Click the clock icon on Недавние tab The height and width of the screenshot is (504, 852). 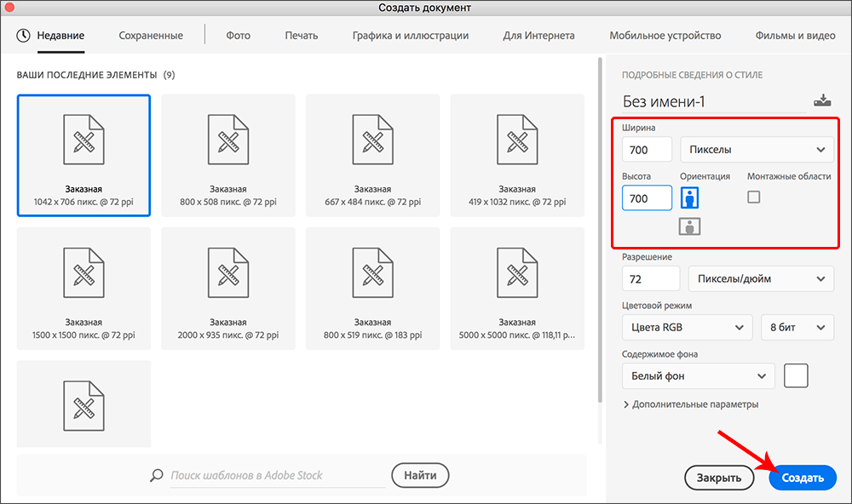point(23,35)
